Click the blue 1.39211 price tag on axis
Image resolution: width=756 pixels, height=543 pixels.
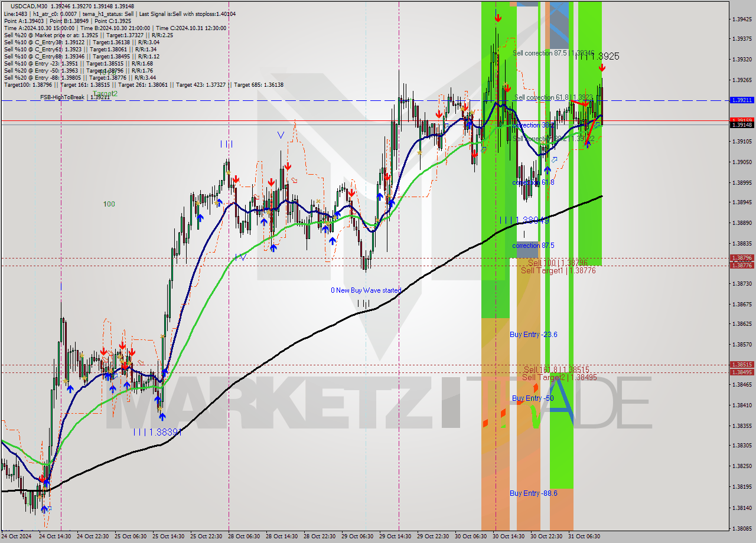(742, 100)
